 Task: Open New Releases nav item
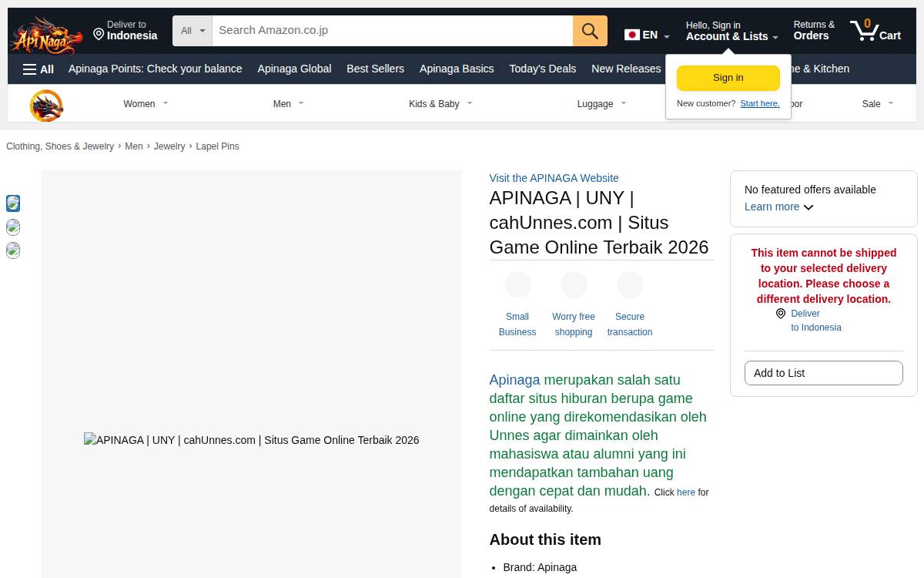pos(626,69)
